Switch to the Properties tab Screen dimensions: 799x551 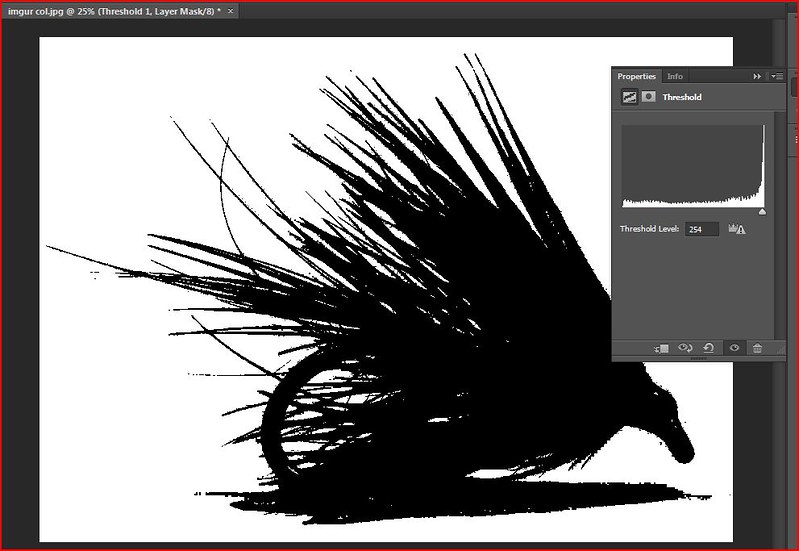pos(636,76)
